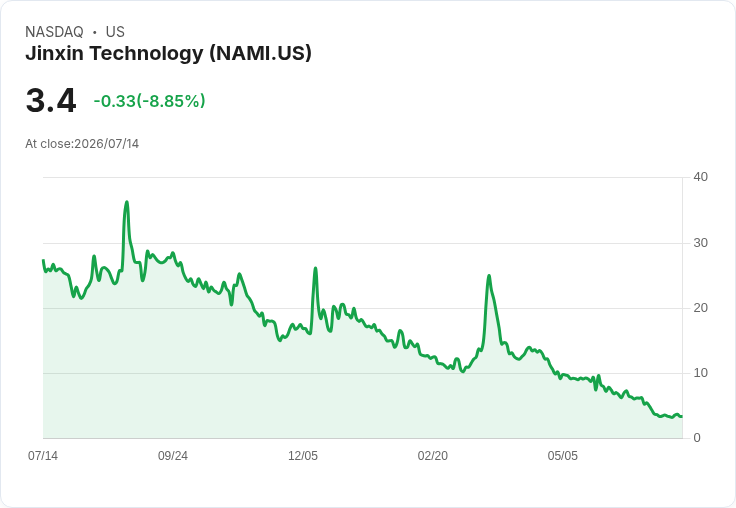736x508 pixels.
Task: Click the December spike peak on chart
Action: click(315, 268)
